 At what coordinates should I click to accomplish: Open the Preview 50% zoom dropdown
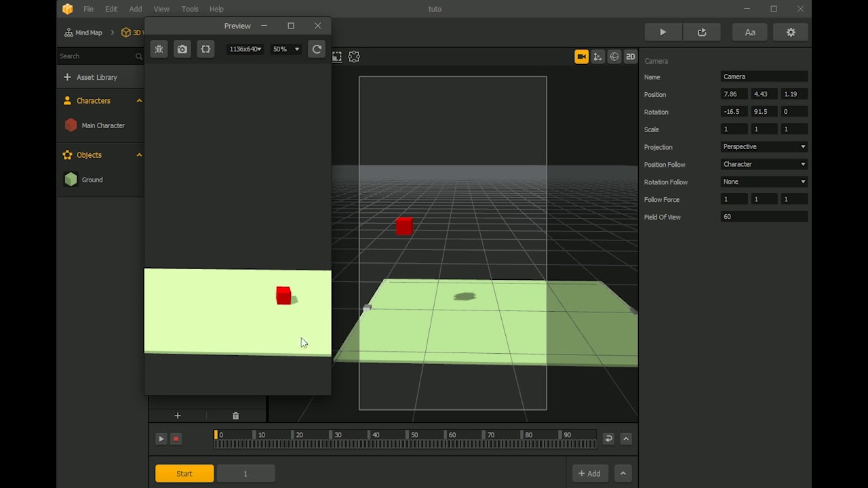pos(286,49)
